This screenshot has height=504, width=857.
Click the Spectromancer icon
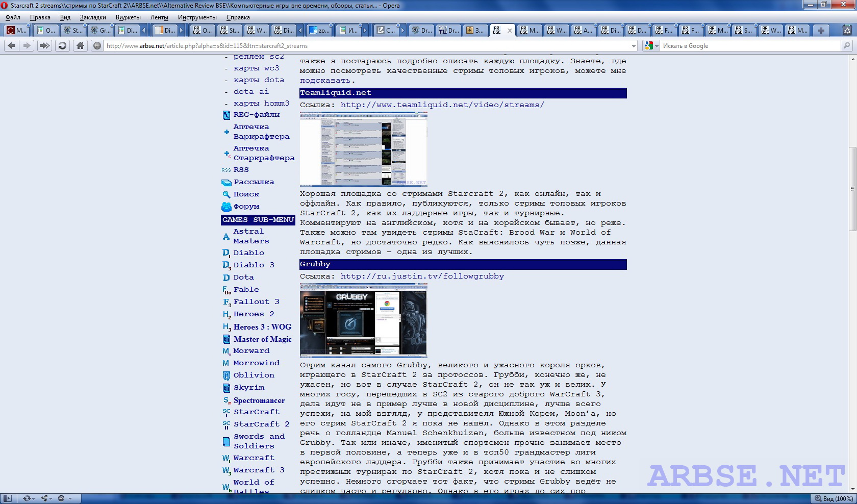[226, 401]
